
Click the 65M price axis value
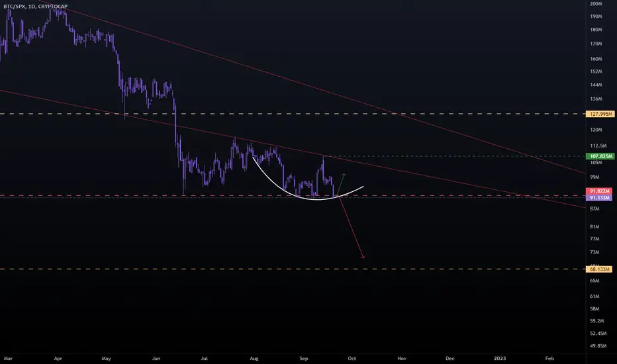click(x=594, y=281)
